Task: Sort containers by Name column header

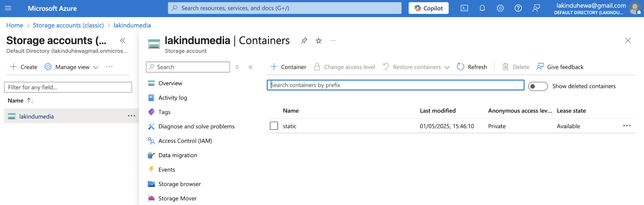Action: coord(291,111)
